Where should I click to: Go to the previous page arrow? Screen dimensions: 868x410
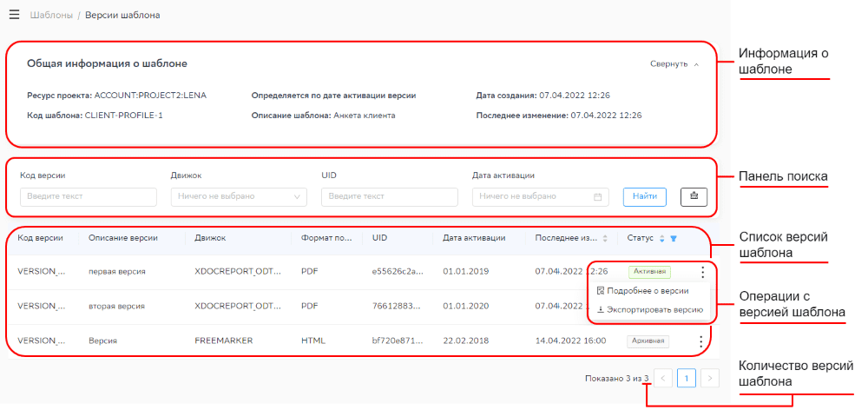pyautogui.click(x=663, y=378)
